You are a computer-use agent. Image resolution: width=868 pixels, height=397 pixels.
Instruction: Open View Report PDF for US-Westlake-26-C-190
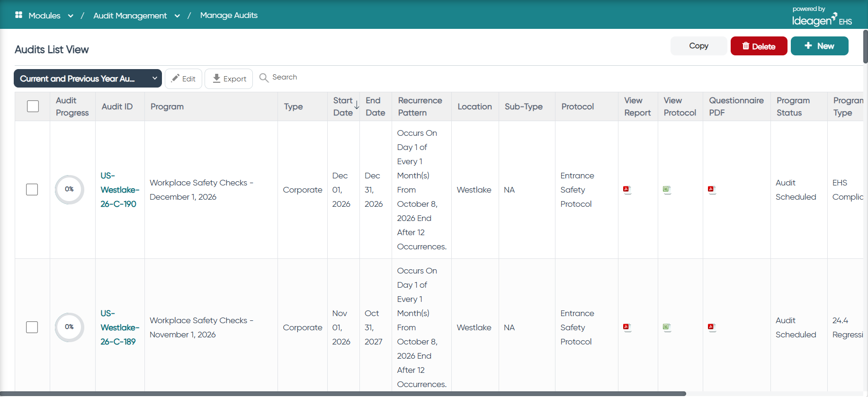coord(627,190)
